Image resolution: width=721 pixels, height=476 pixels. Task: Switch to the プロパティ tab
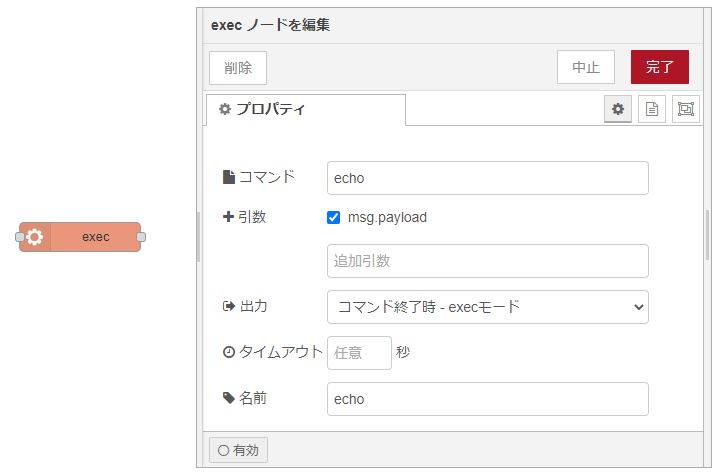[x=305, y=109]
